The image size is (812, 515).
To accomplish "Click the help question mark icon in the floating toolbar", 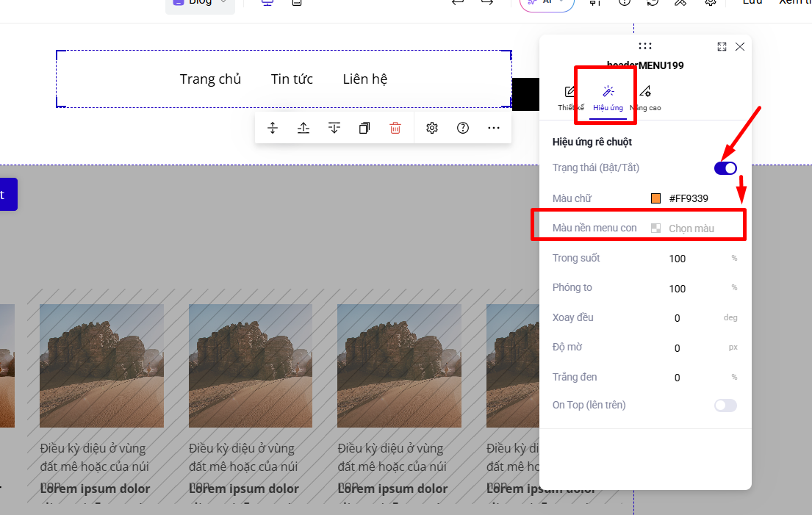I will [463, 128].
